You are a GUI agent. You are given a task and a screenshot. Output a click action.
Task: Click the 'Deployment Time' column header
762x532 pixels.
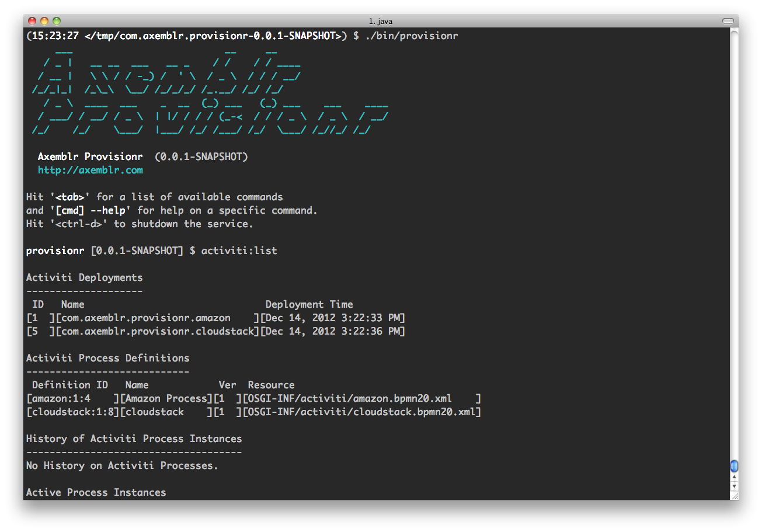pyautogui.click(x=309, y=305)
